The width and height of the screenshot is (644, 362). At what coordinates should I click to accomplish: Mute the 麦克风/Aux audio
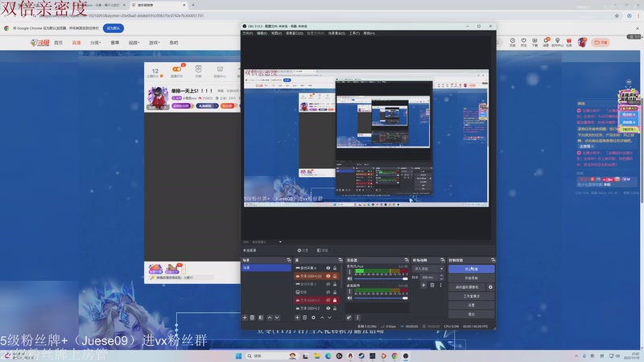point(350,278)
